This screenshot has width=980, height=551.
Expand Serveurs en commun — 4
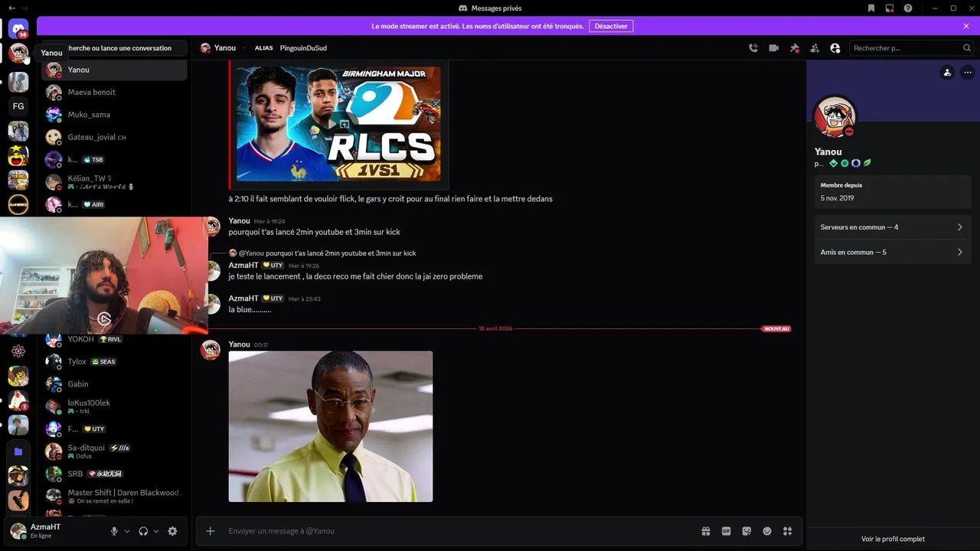893,227
